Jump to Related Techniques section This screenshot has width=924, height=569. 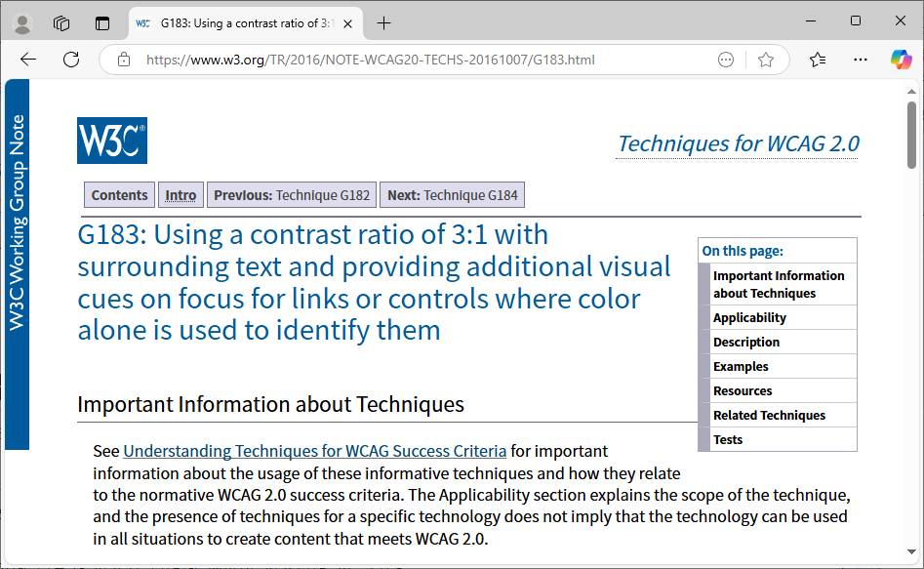click(769, 415)
